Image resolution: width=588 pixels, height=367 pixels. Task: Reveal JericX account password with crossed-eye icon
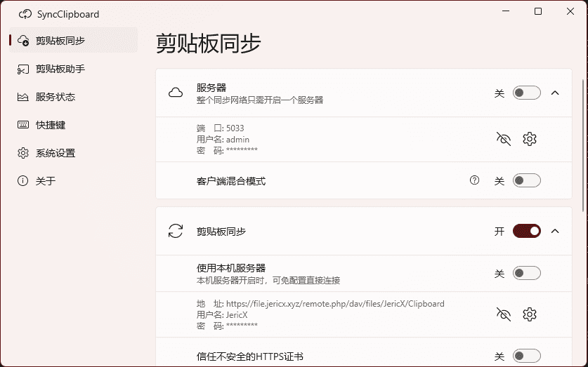coord(503,314)
